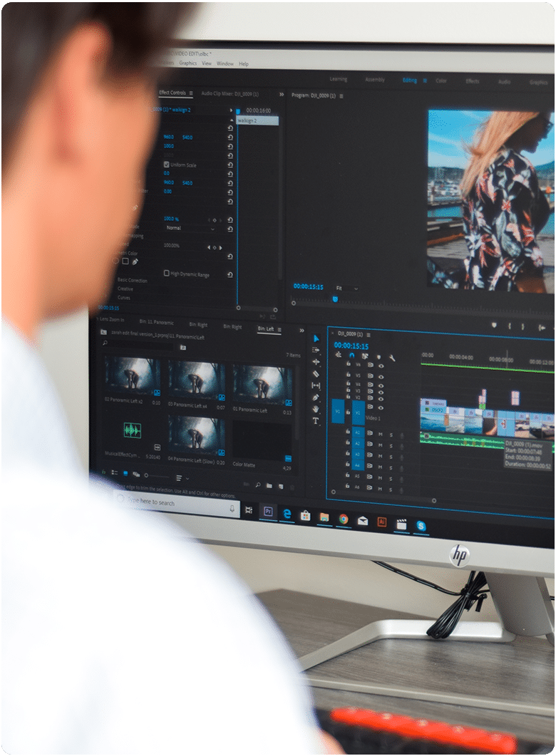Toggle Linked Selection in timeline header

click(364, 356)
